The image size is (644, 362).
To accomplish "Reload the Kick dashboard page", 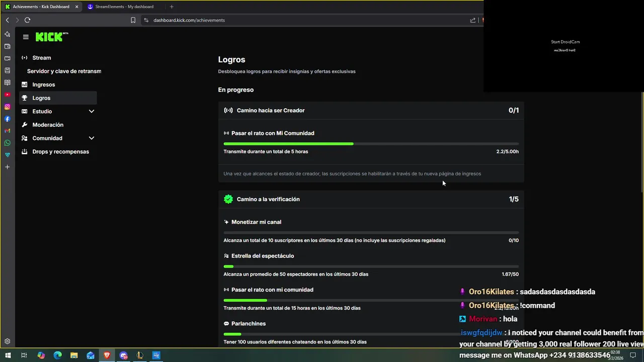I will (27, 20).
